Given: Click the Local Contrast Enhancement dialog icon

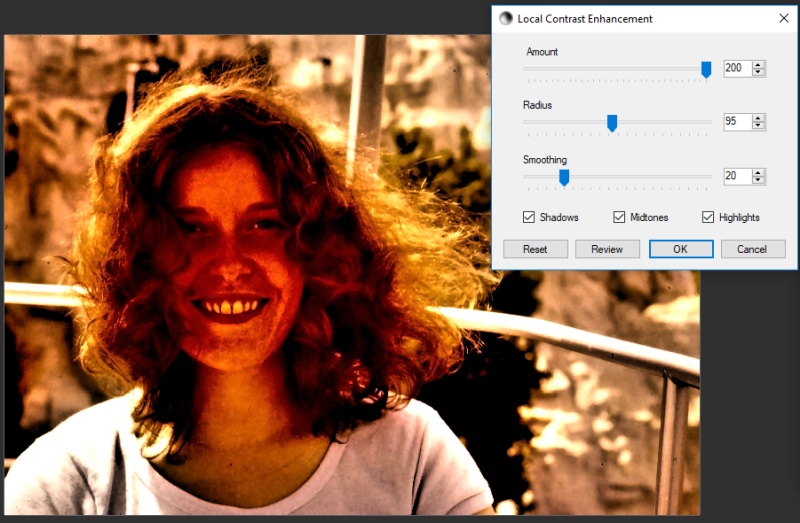Looking at the screenshot, I should coord(506,18).
